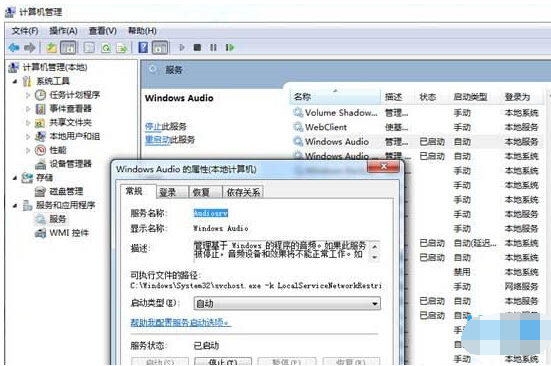Click the 网络服务 logon cell
The width and height of the screenshot is (551, 366).
click(x=521, y=287)
